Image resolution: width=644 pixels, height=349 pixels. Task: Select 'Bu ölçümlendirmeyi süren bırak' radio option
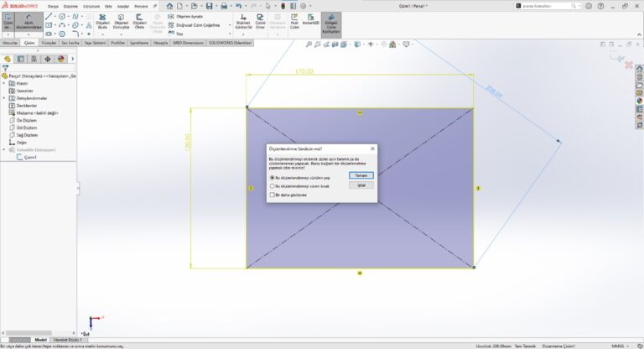pyautogui.click(x=272, y=186)
